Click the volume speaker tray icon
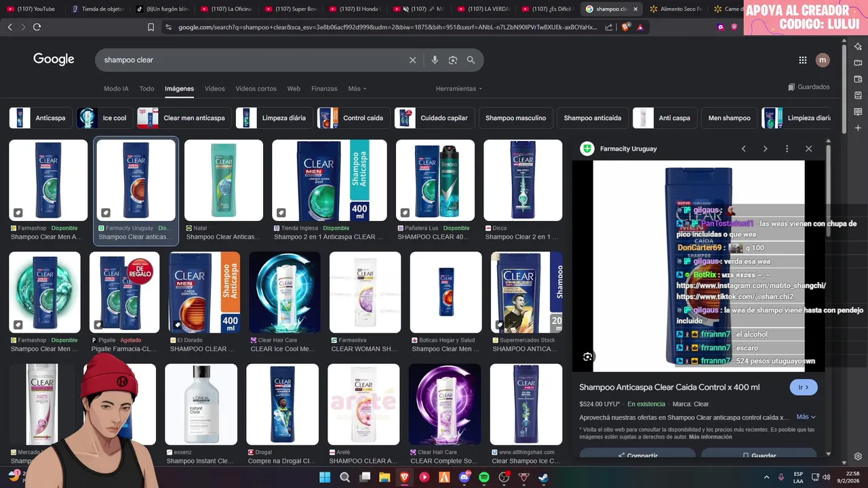Screen dimensions: 868x488 point(826,477)
